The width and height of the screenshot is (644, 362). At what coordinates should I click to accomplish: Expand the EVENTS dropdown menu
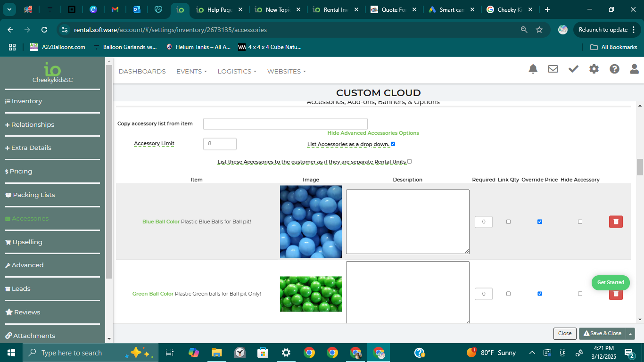pyautogui.click(x=191, y=72)
